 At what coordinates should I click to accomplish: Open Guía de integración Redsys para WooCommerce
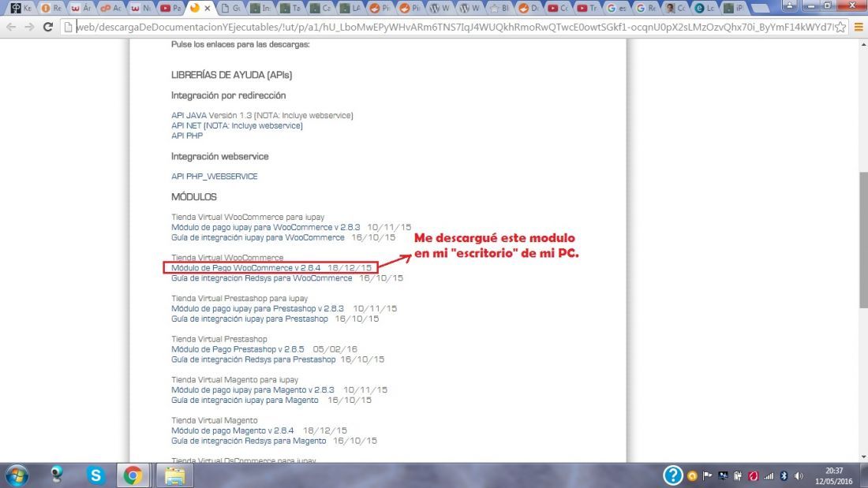pyautogui.click(x=262, y=278)
